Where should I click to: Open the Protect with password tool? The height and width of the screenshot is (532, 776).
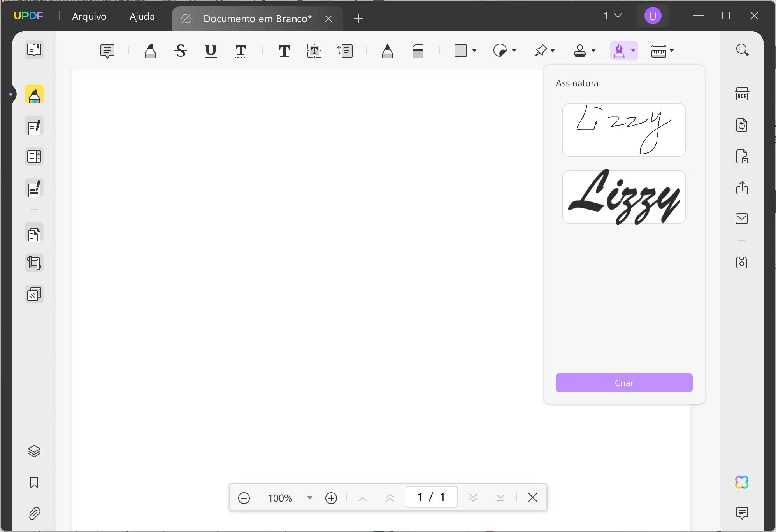(742, 156)
